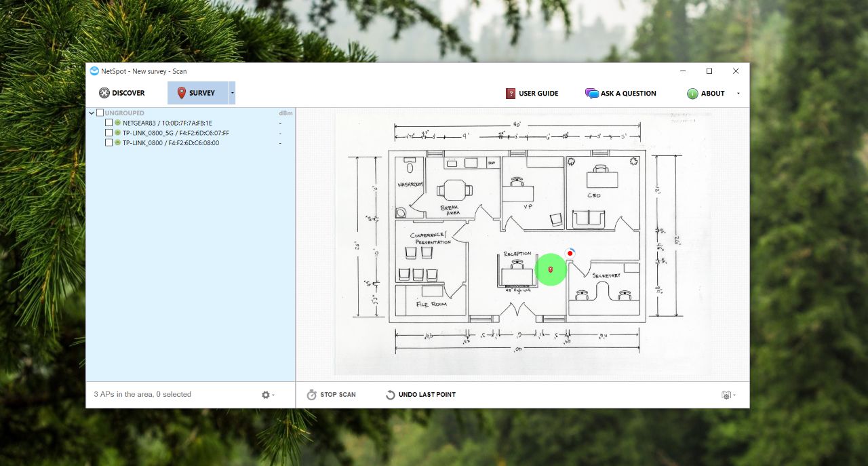This screenshot has width=868, height=466.
Task: Select TP-LINK_0800_5G / F4:F2:6D:C6:07:FF row
Action: click(x=191, y=133)
